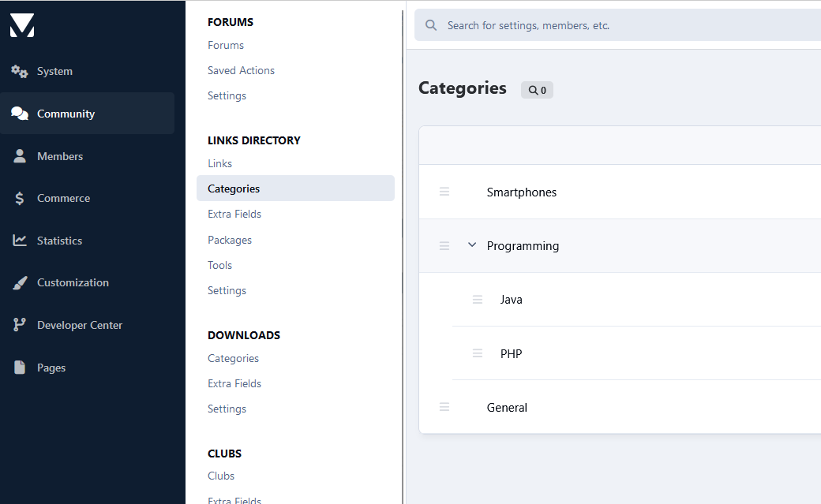The width and height of the screenshot is (821, 504).
Task: Click the Statistics chart icon
Action: coord(20,241)
